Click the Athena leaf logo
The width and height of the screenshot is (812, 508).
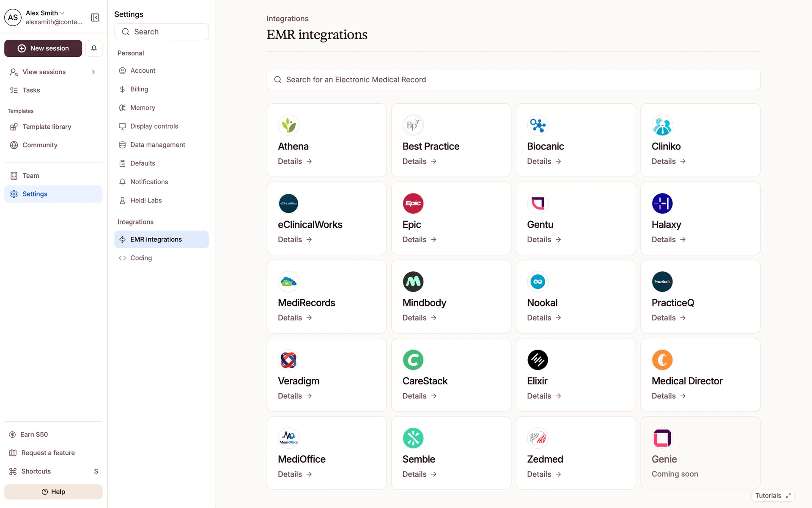tap(288, 125)
